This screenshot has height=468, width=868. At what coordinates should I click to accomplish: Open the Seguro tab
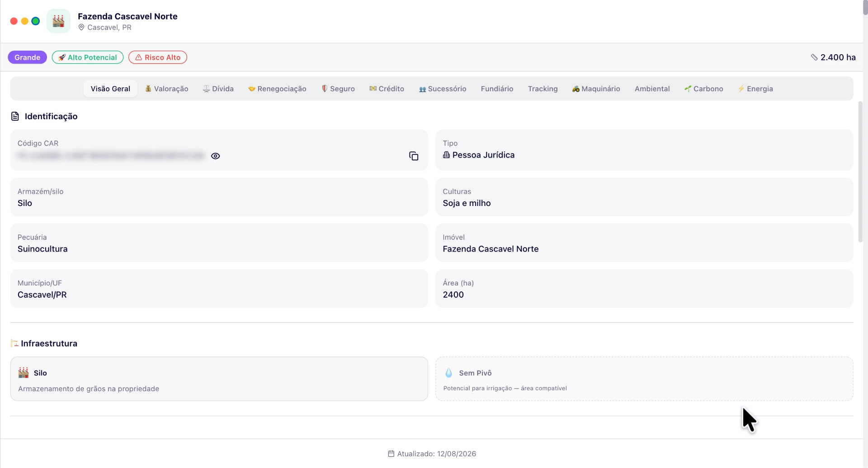pos(338,89)
